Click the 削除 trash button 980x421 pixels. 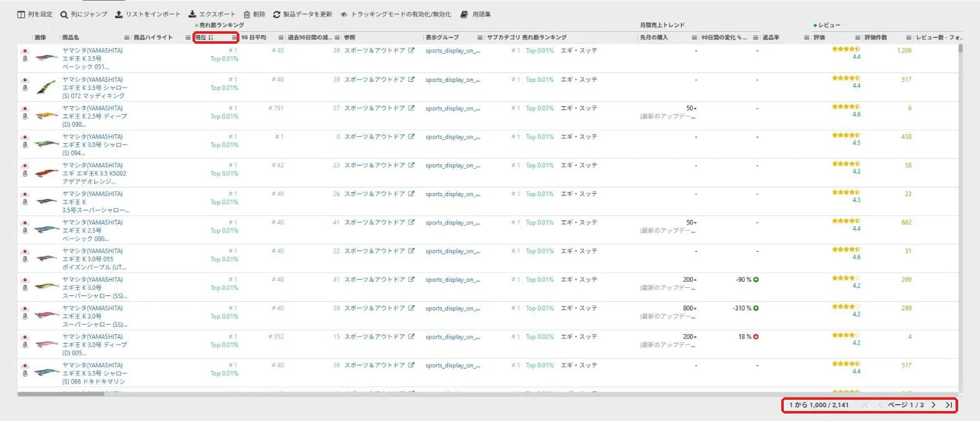pos(254,14)
